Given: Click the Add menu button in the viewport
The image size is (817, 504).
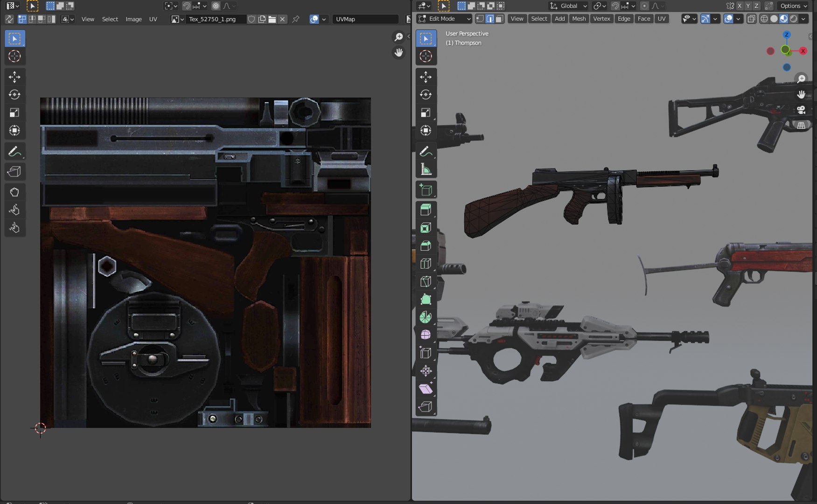Looking at the screenshot, I should click(x=559, y=19).
